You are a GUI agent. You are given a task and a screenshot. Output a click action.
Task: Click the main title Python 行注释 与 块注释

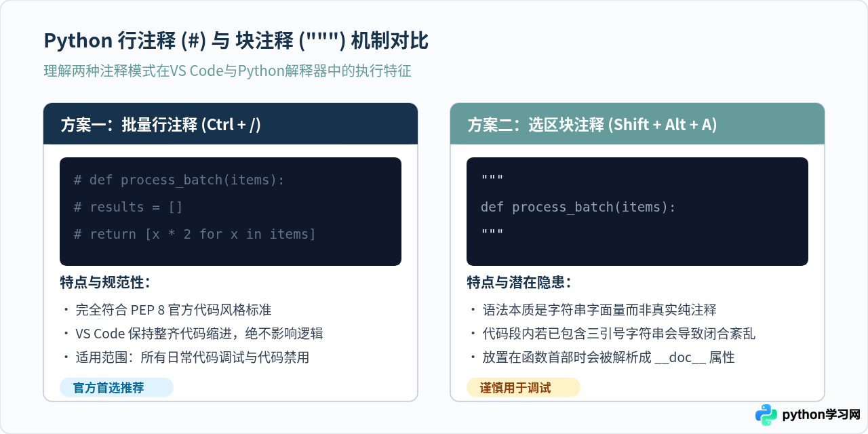(237, 41)
